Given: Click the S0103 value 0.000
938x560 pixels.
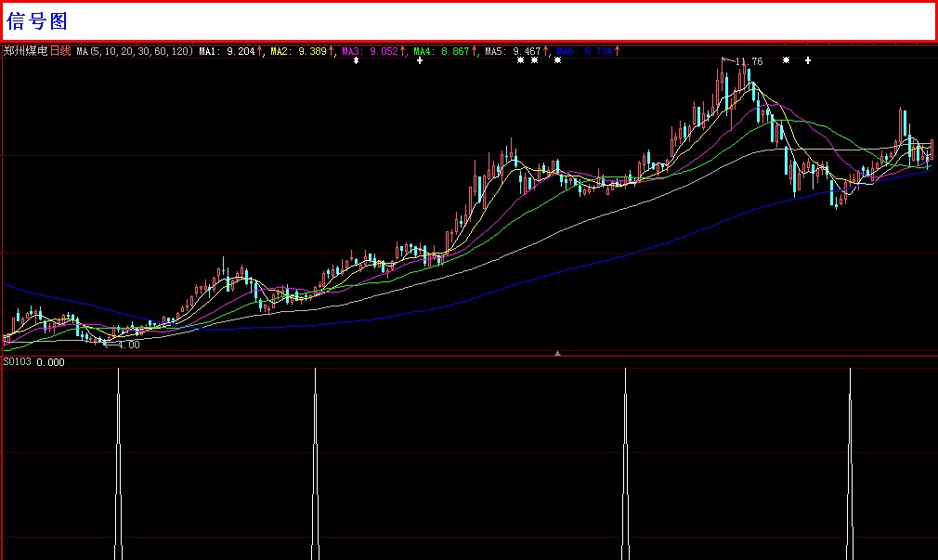Looking at the screenshot, I should (x=51, y=362).
